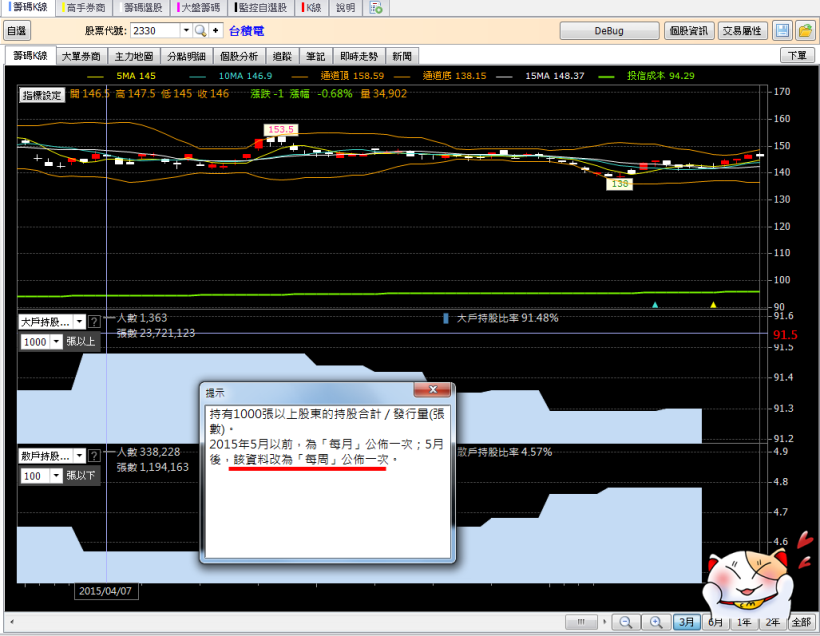Open the 1000 張 threshold dropdown

coord(55,342)
